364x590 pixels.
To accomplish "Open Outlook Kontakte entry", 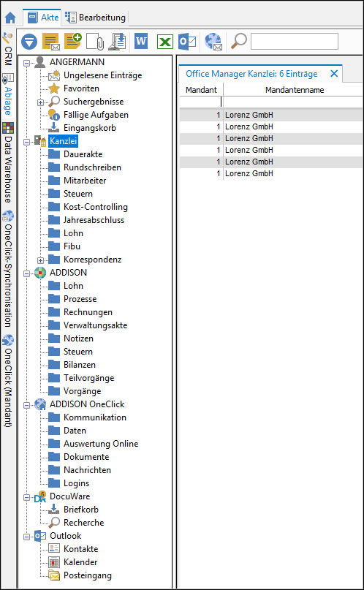I will (x=81, y=549).
